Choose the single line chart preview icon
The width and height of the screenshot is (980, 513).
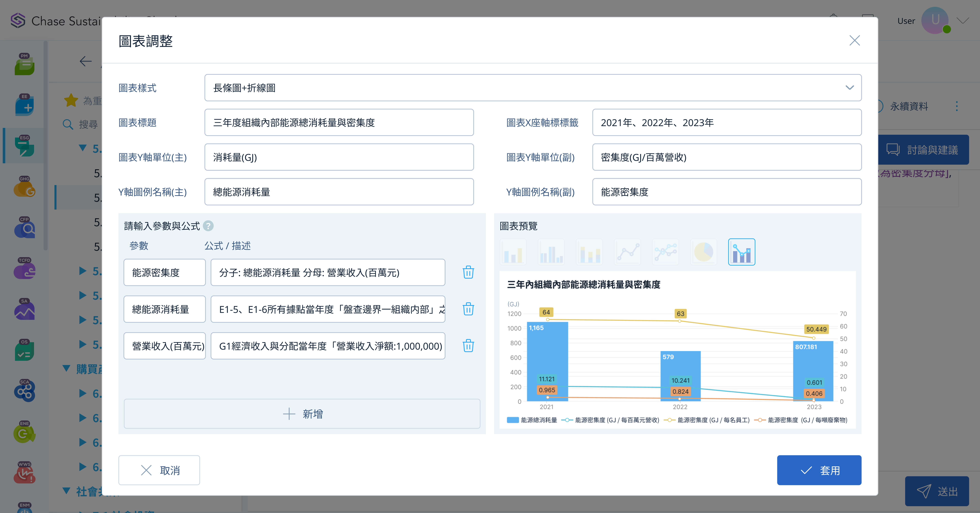click(x=627, y=252)
